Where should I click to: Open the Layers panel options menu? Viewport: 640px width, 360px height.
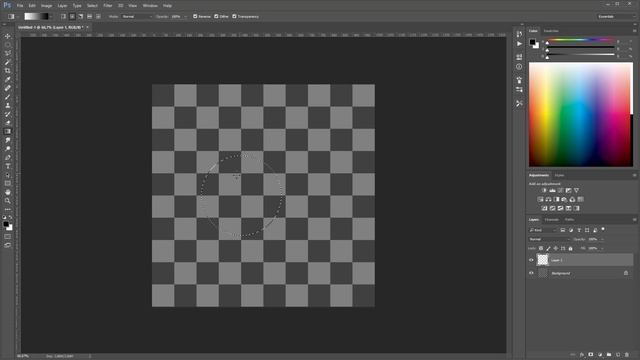coord(634,220)
